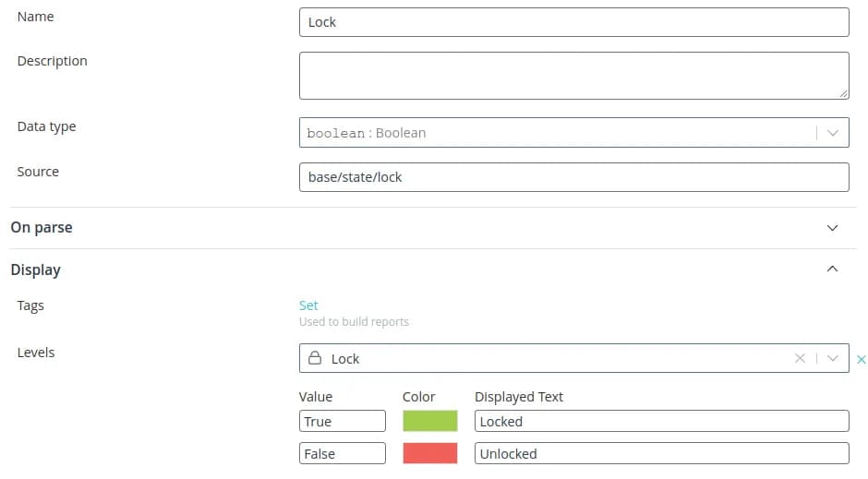Remove Levels using the teal X icon

862,359
